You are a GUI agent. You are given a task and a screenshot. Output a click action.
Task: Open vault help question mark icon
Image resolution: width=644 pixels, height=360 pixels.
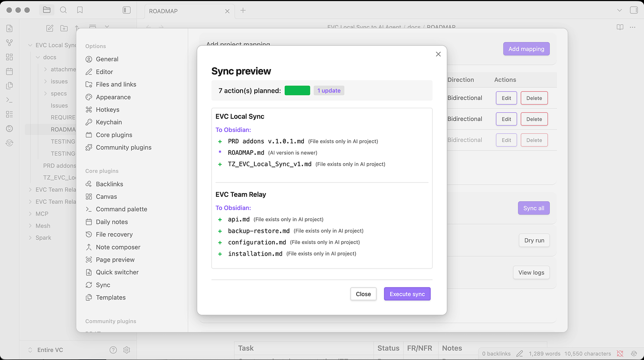click(113, 350)
